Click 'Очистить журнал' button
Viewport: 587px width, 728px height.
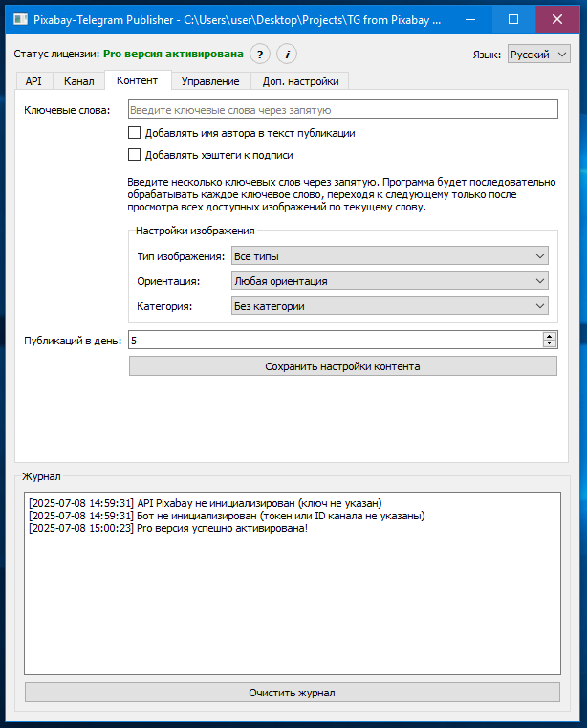(293, 693)
